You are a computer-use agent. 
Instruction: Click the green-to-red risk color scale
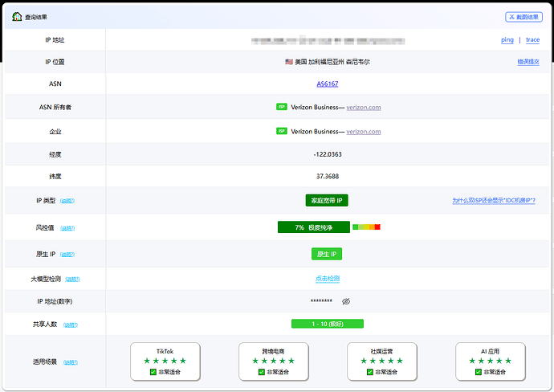click(x=366, y=227)
